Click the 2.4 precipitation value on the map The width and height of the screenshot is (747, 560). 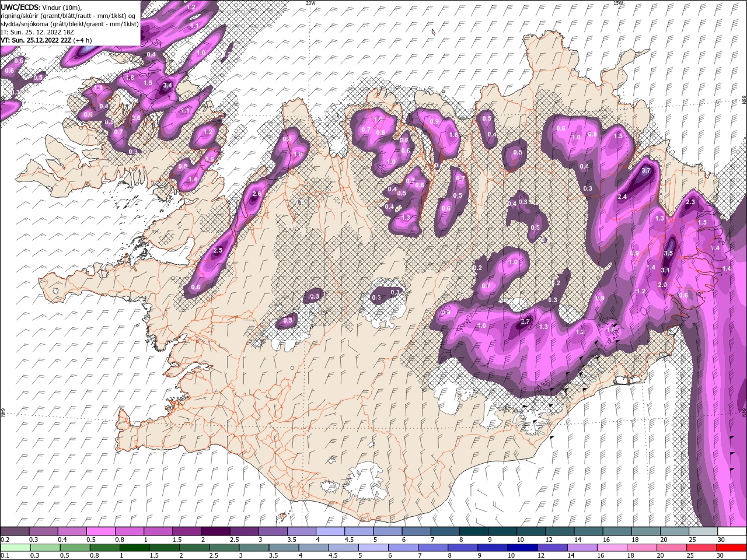pos(622,197)
